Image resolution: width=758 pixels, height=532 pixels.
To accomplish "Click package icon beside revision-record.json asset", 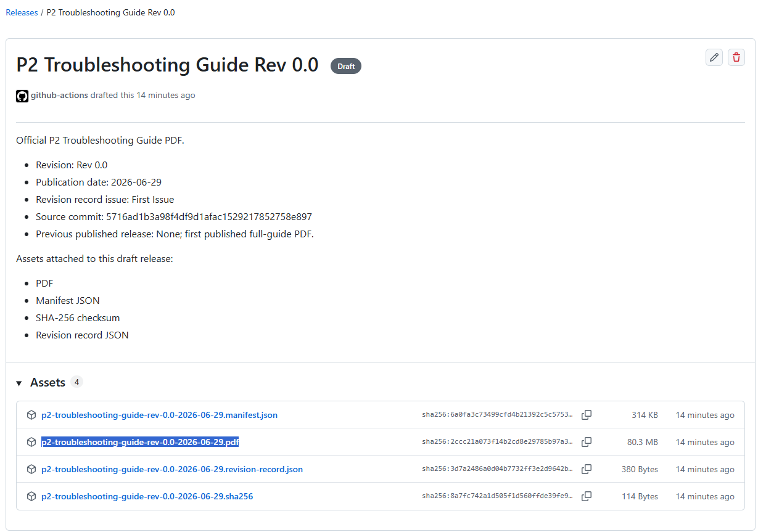I will click(31, 469).
